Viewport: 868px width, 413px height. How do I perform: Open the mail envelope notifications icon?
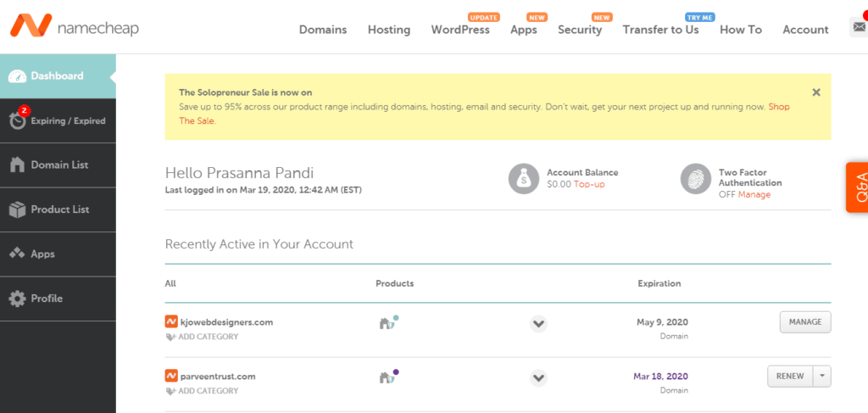pyautogui.click(x=859, y=26)
